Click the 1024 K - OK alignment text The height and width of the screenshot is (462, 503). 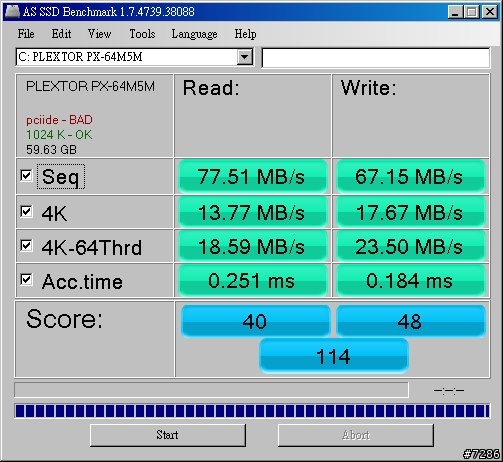[x=59, y=135]
